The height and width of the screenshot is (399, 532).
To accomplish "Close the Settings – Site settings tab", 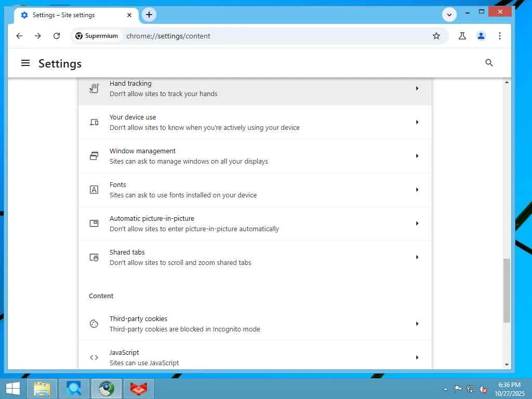I will (x=129, y=15).
